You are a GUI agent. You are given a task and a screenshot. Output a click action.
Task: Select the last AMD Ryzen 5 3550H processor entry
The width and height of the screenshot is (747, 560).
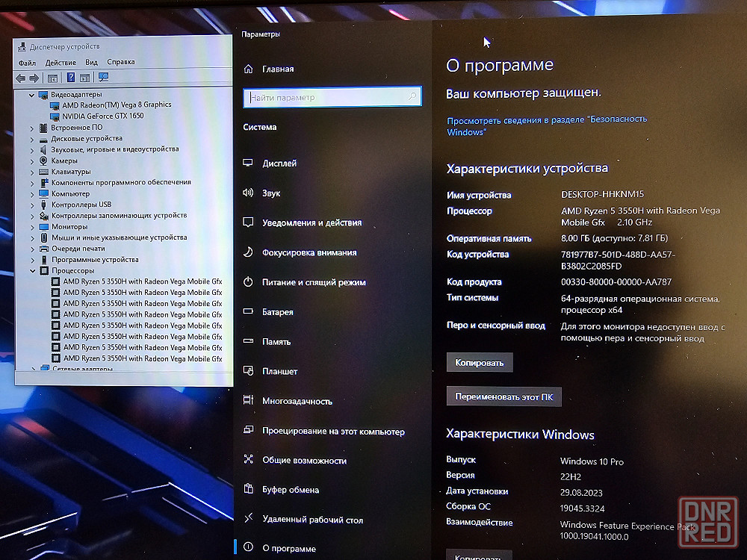click(143, 358)
